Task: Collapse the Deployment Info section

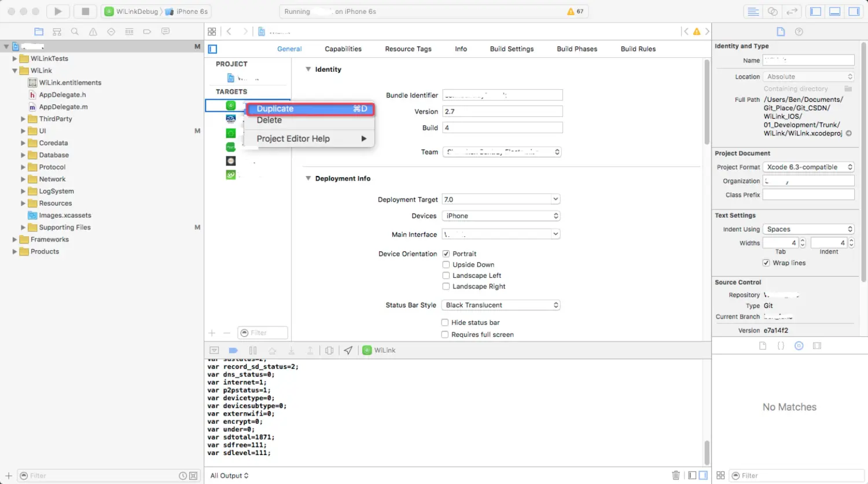Action: (x=308, y=178)
